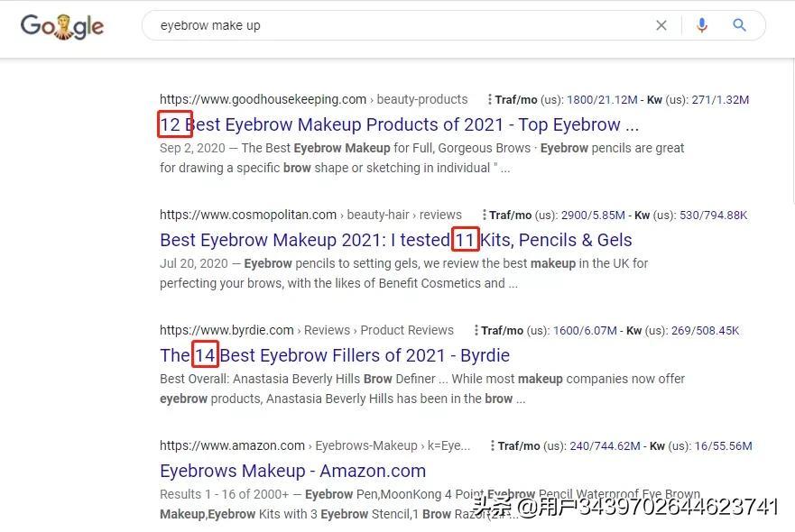Click the goodhousekeeping.com URL breadcrumb
This screenshot has height=532, width=795.
coord(313,99)
